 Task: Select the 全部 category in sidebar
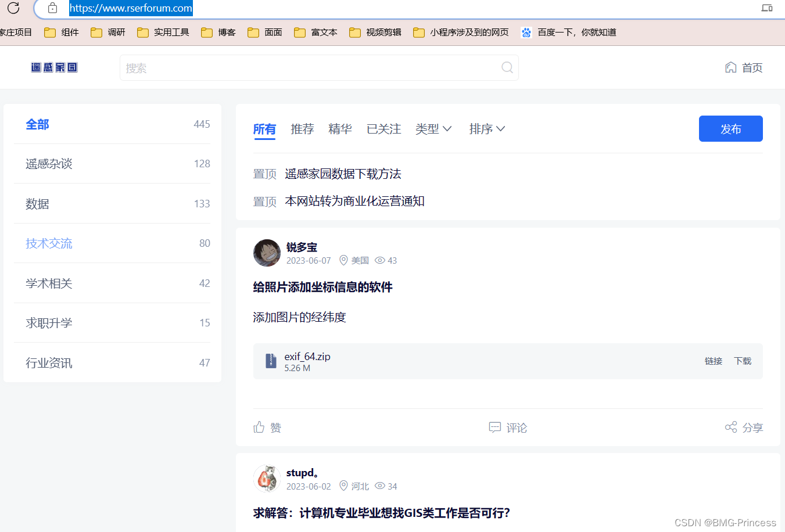click(112, 124)
